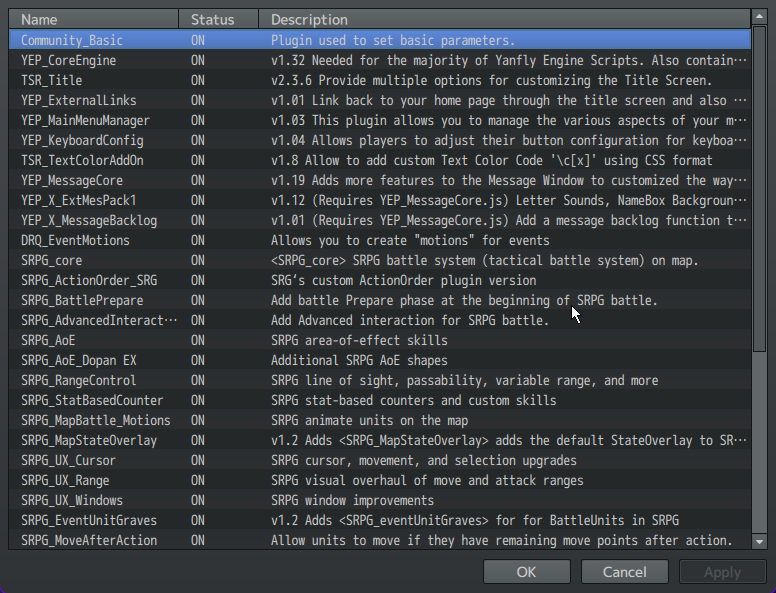Click the scrollbar up arrow
This screenshot has width=776, height=593.
click(759, 17)
